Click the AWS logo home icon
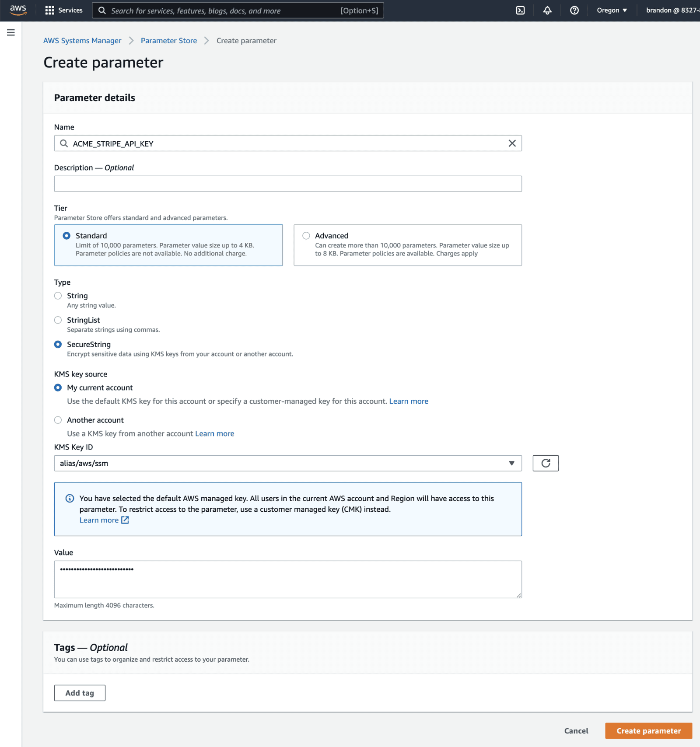 (18, 10)
